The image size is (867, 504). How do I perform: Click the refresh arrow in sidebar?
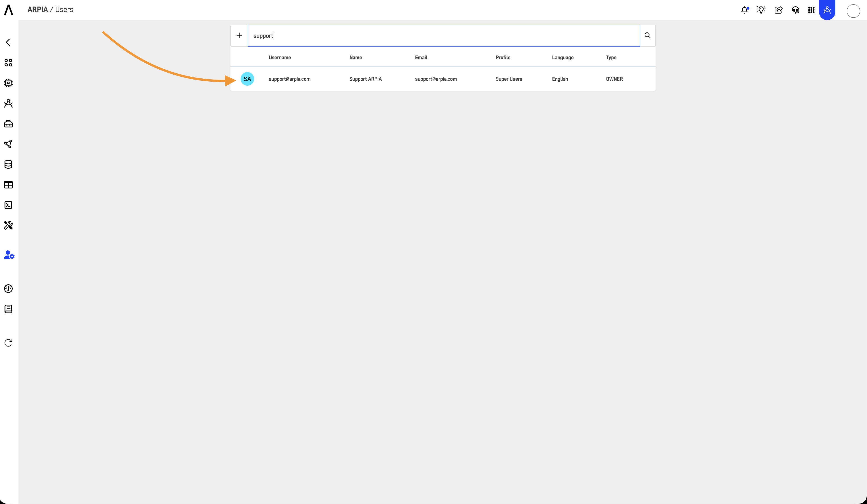(8, 343)
